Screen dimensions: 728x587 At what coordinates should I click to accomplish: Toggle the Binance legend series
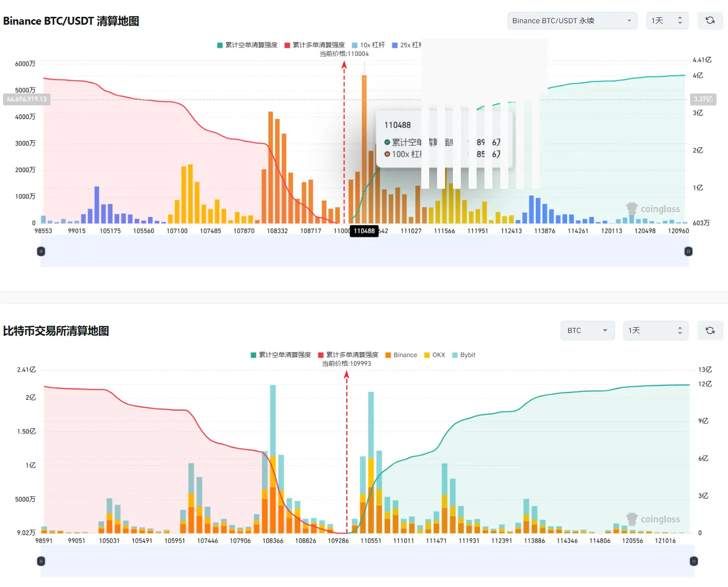coord(401,355)
